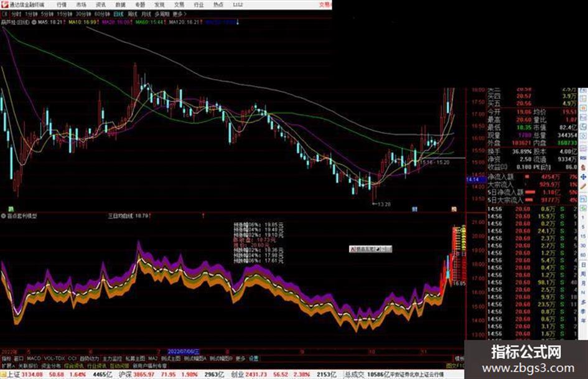
Task: Open the 热点 menu
Action: coord(218,4)
